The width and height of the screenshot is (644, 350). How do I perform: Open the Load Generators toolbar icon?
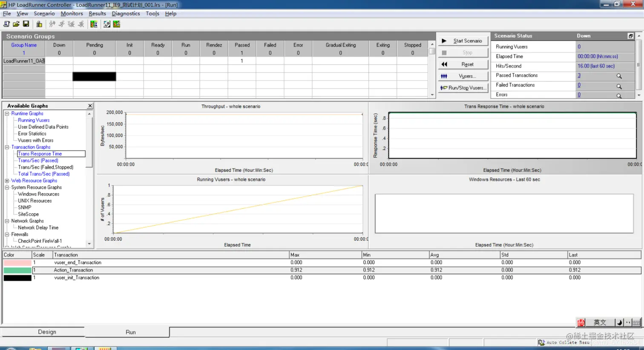point(39,24)
